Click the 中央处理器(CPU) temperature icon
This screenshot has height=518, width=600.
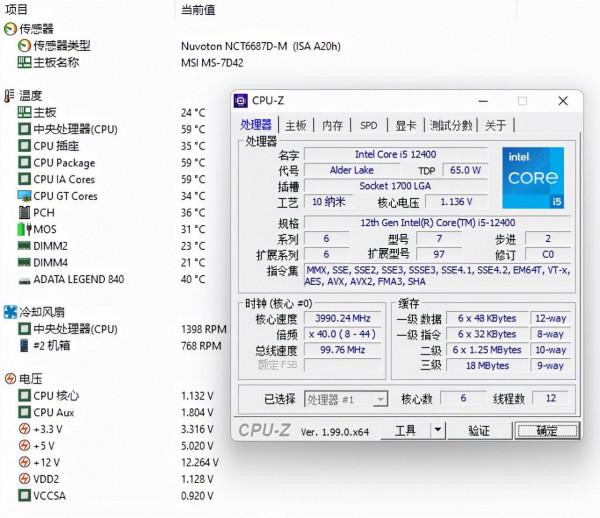pos(24,129)
